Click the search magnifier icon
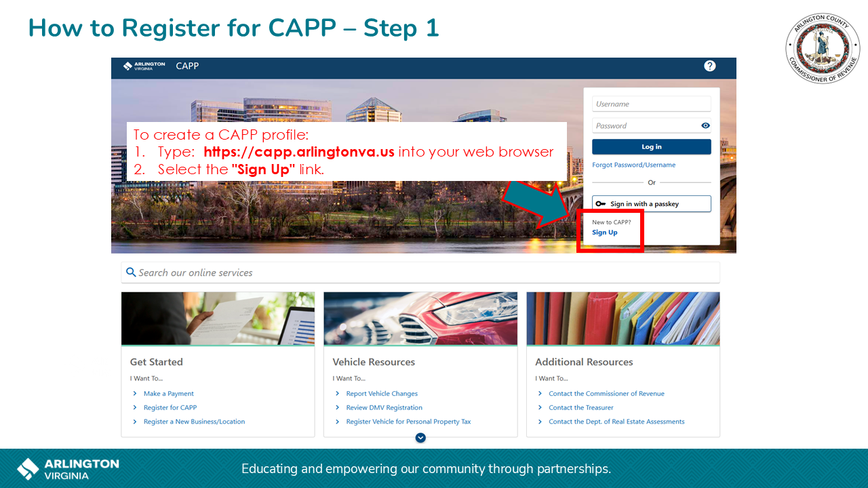The width and height of the screenshot is (868, 488). 131,272
